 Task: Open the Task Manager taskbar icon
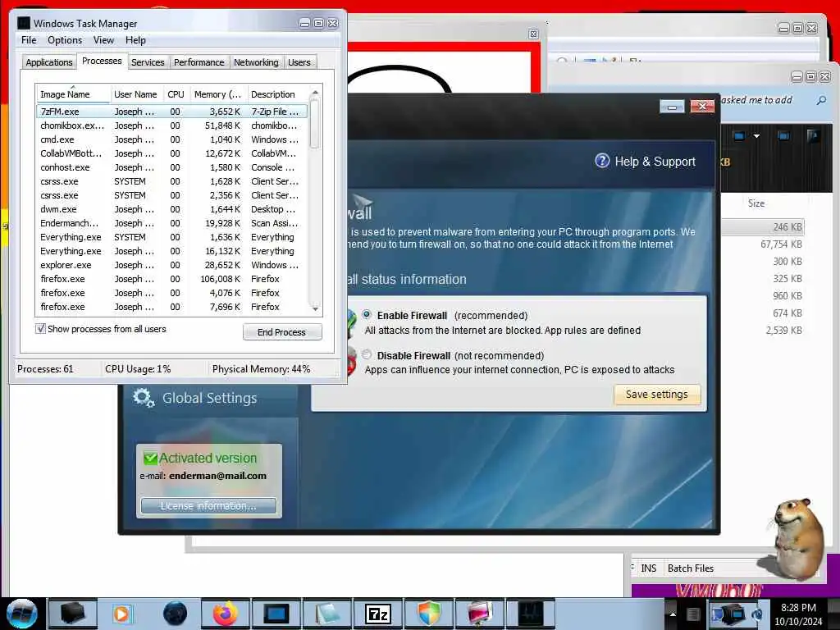click(x=531, y=614)
